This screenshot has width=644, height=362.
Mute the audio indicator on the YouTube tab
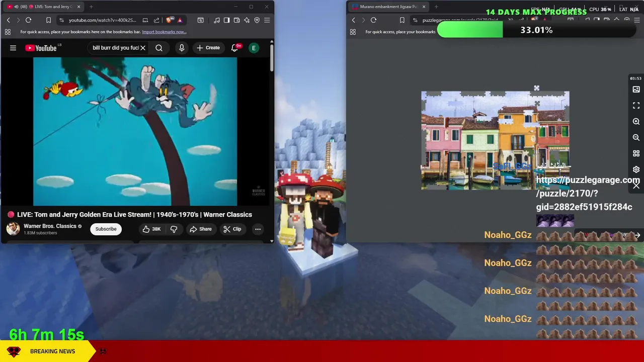[16, 7]
